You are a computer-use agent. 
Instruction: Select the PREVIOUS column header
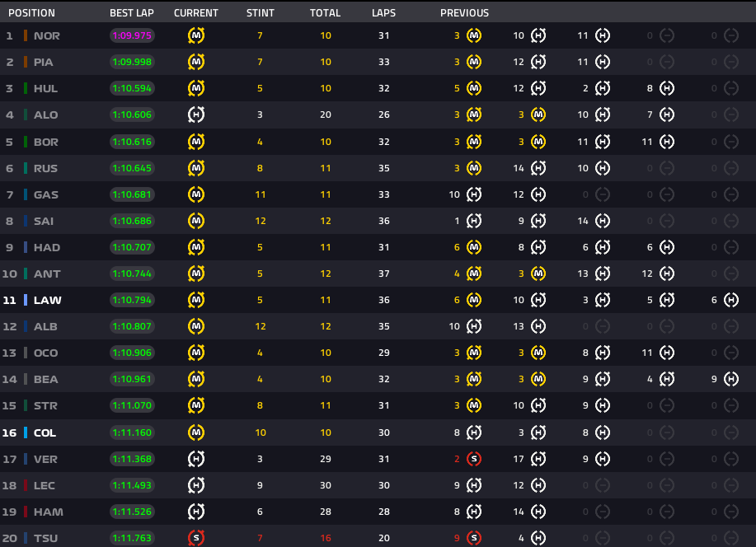(464, 13)
